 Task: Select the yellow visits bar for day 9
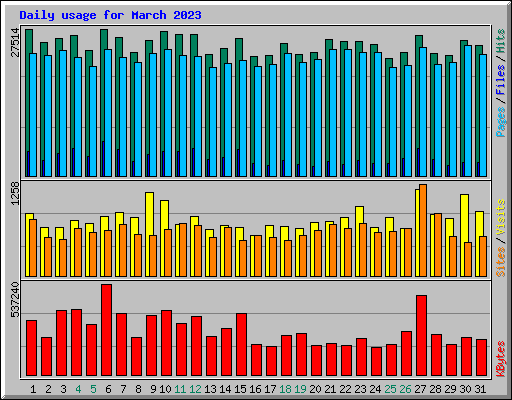click(148, 234)
